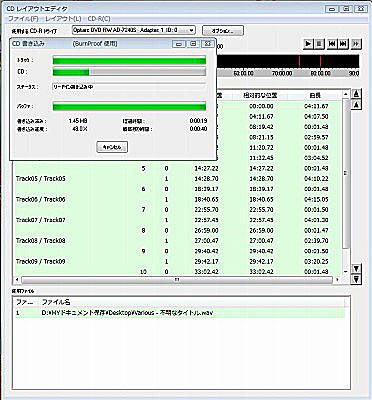Image resolution: width=372 pixels, height=400 pixels.
Task: Click the horizontal scrollbar left arrow
Action: click(x=17, y=280)
